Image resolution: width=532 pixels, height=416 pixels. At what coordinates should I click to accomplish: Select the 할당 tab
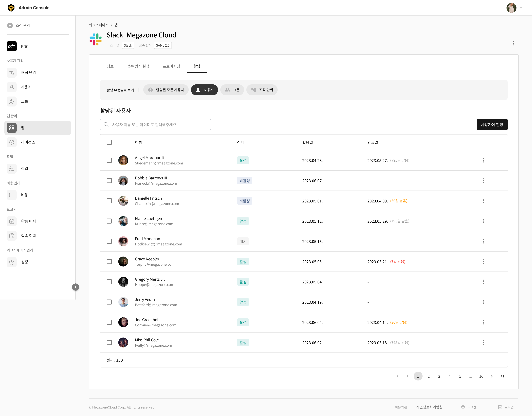click(197, 66)
